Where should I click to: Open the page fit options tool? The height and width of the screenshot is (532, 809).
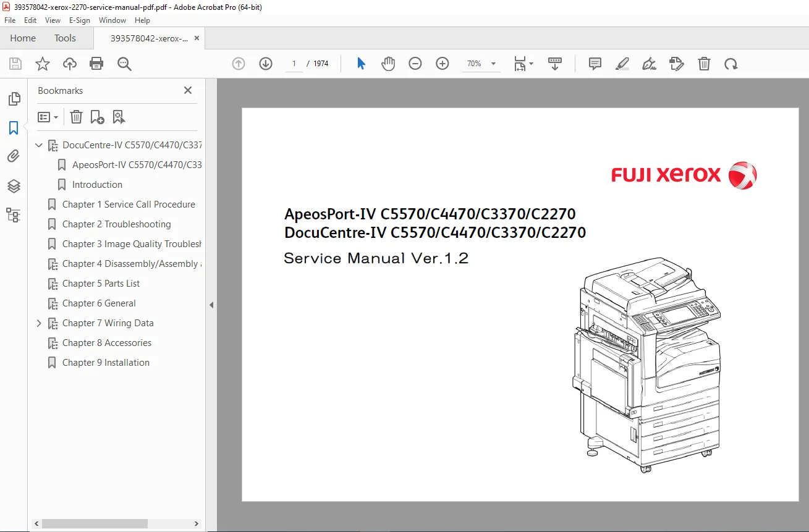click(523, 64)
